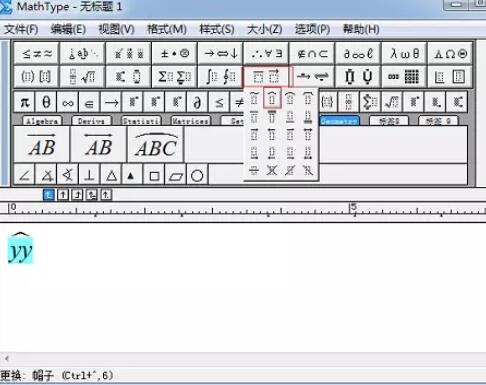Screen dimensions: 486x385
Task: Insert the angle symbol from the Geometry bar
Action: click(x=25, y=175)
